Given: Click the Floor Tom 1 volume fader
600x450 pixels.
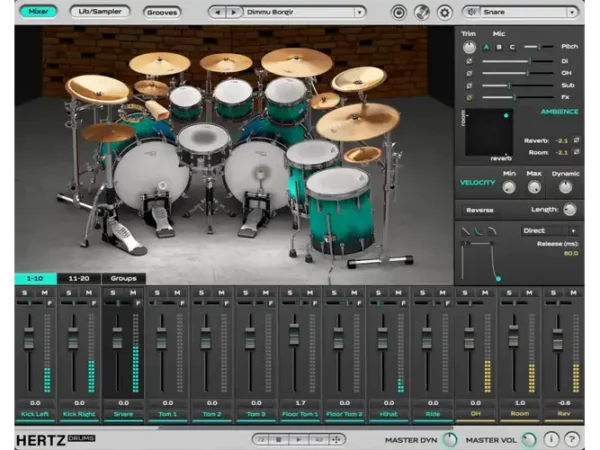Looking at the screenshot, I should pos(294,333).
